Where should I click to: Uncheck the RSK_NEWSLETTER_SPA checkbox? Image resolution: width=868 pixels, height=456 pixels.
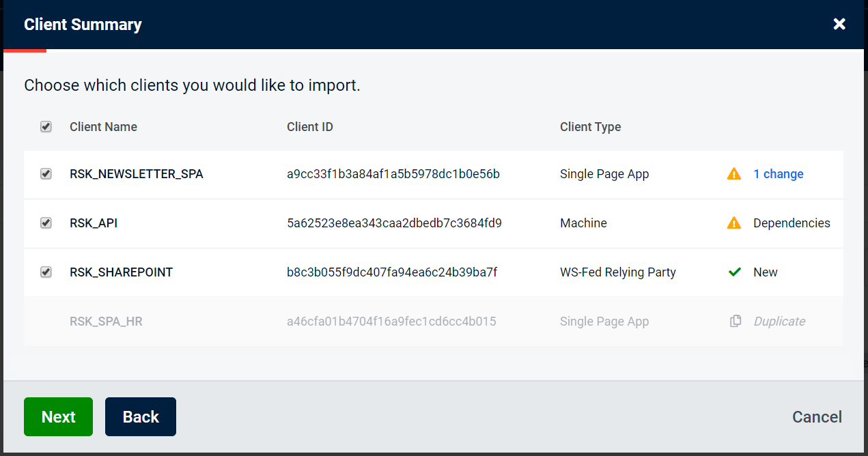click(x=46, y=174)
